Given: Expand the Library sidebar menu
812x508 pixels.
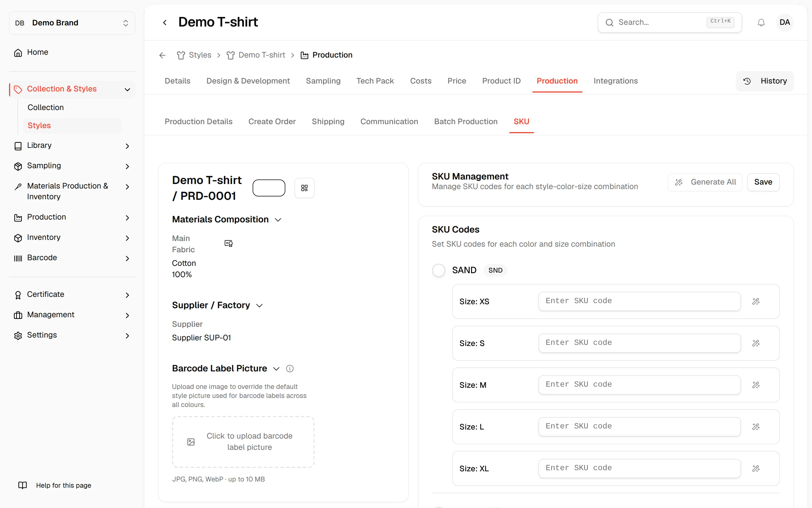Looking at the screenshot, I should coord(127,146).
